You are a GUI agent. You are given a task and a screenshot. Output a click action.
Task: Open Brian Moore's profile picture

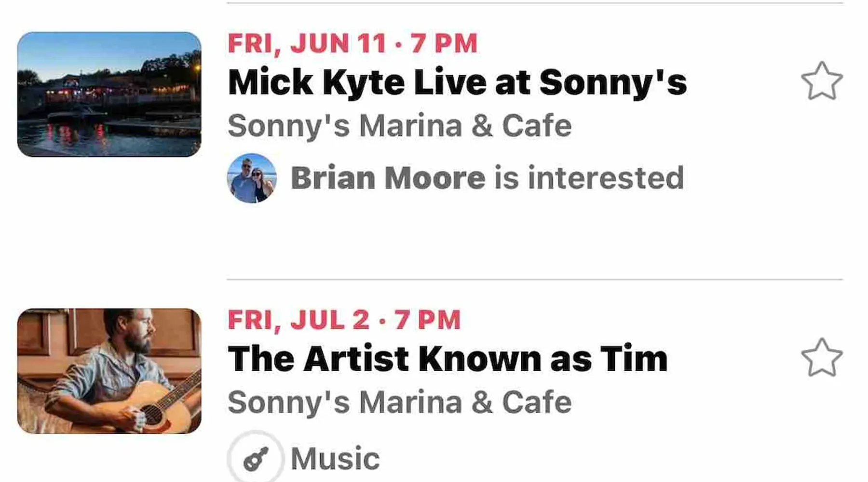click(x=252, y=178)
